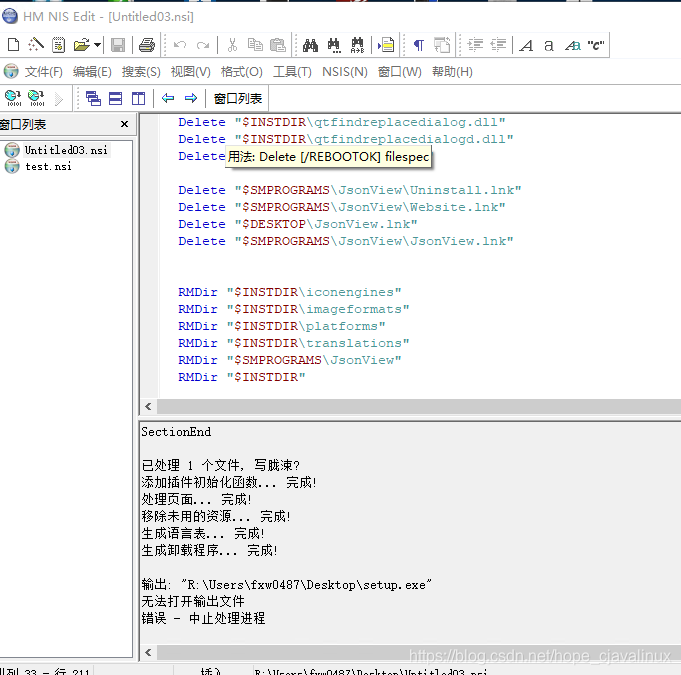Click the disabled run installer arrow
The height and width of the screenshot is (675, 681).
click(x=59, y=99)
